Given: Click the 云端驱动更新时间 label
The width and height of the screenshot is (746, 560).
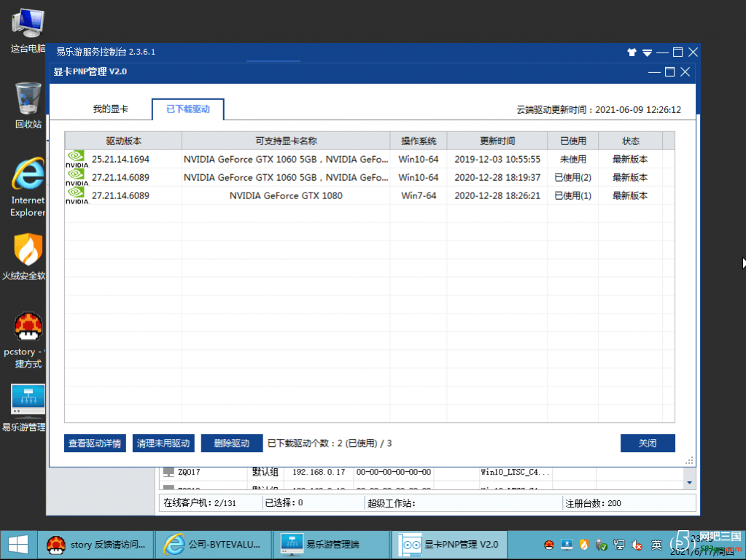Looking at the screenshot, I should click(x=599, y=110).
